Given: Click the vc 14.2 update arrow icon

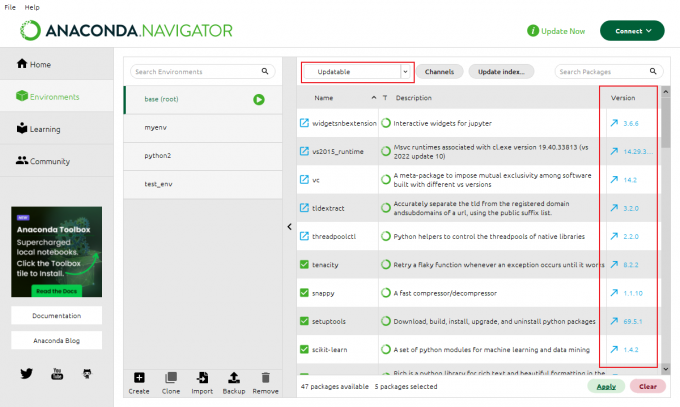Looking at the screenshot, I should click(614, 180).
